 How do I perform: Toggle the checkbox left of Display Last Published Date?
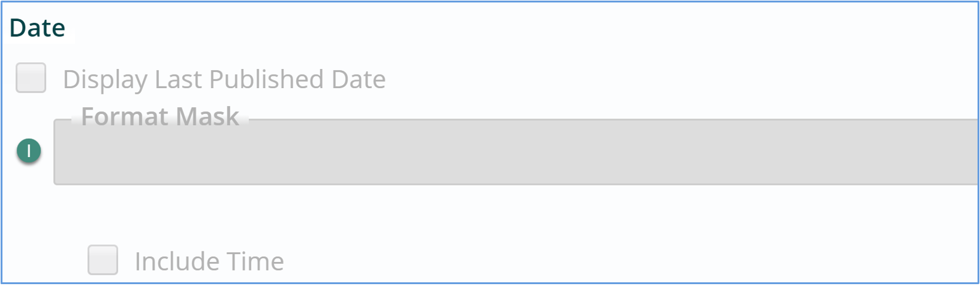tap(31, 78)
